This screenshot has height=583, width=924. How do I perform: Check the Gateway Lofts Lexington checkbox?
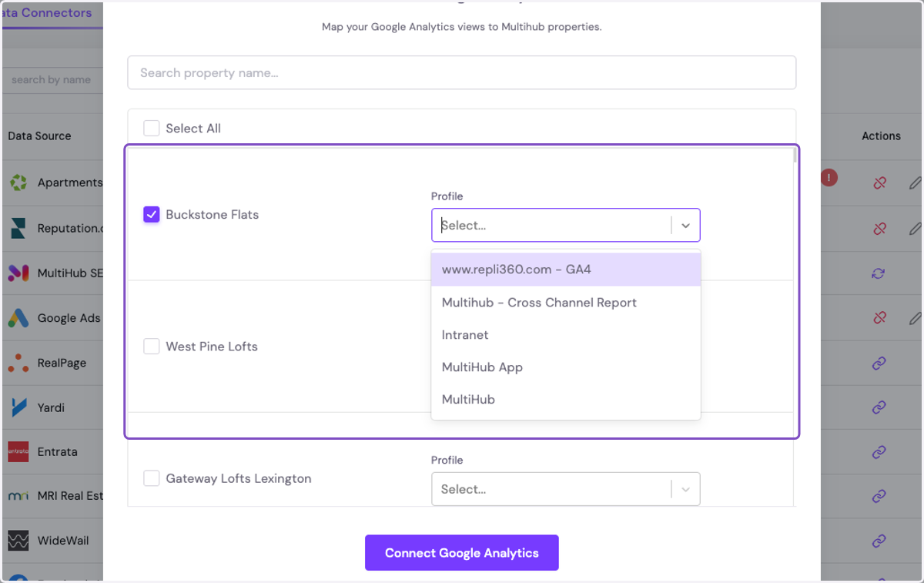(x=152, y=478)
